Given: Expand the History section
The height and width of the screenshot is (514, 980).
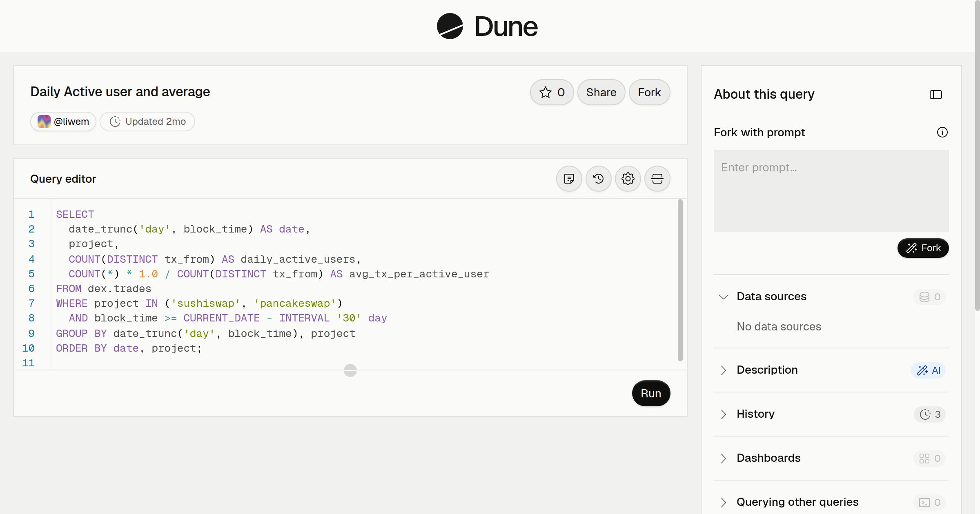Looking at the screenshot, I should click(x=724, y=414).
